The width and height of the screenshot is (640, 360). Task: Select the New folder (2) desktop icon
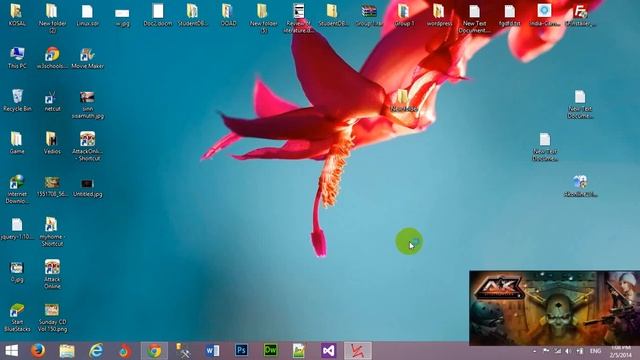pyautogui.click(x=52, y=18)
